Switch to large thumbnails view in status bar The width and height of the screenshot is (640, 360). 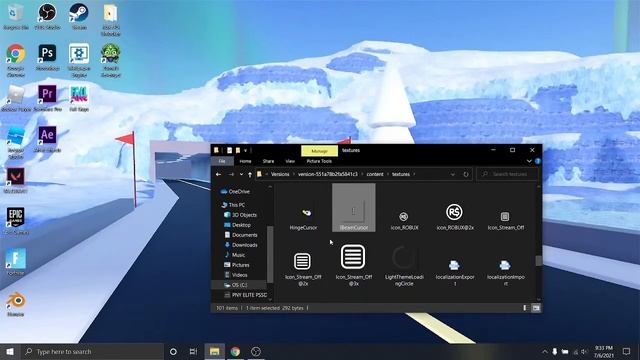click(x=536, y=308)
